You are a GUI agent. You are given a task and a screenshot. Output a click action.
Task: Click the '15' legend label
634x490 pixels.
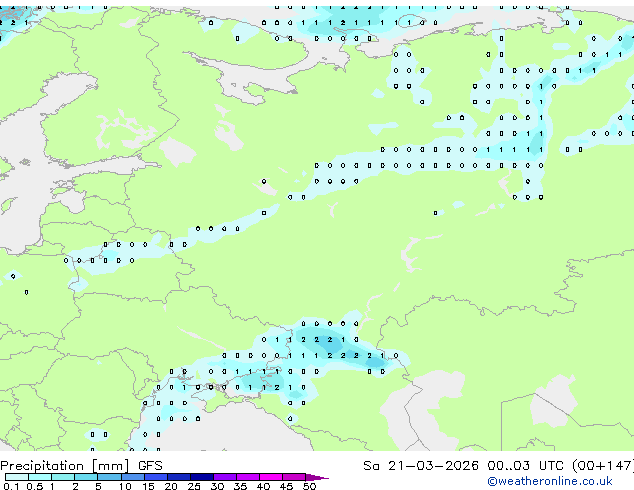pos(148,486)
